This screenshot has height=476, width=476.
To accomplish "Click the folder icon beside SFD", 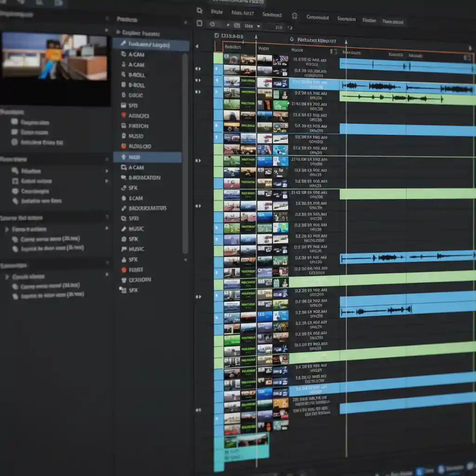I will pyautogui.click(x=124, y=106).
